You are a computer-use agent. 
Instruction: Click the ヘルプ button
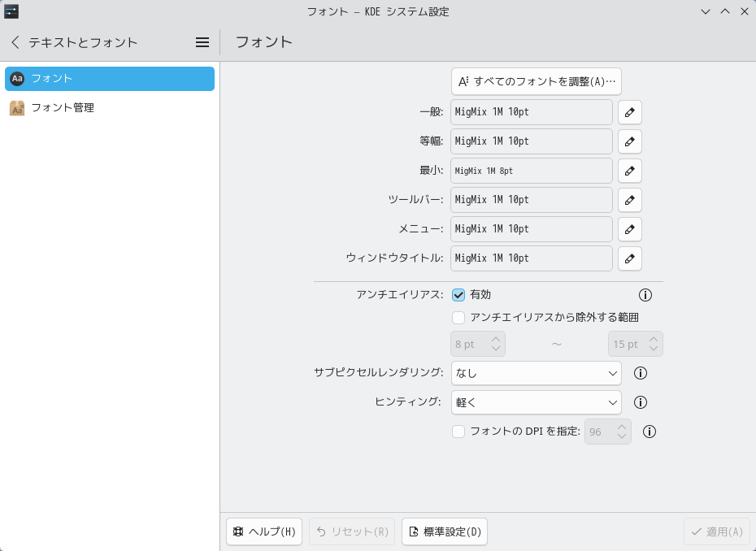click(x=264, y=531)
